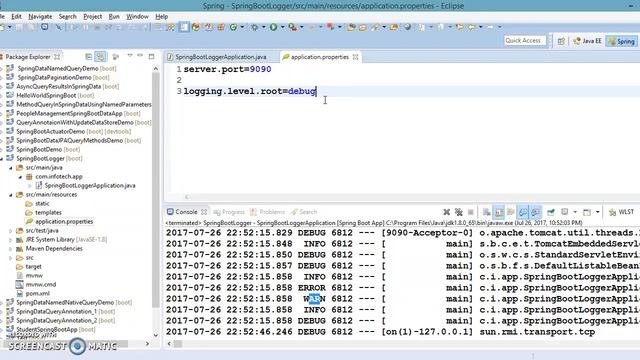Expand the src/test/java folder

pos(11,231)
